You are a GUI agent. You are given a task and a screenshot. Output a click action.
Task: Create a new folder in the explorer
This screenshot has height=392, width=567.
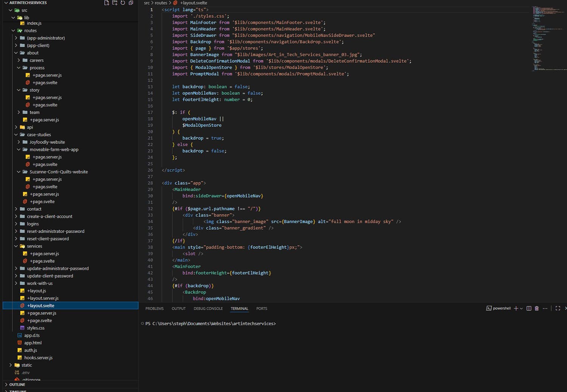115,3
